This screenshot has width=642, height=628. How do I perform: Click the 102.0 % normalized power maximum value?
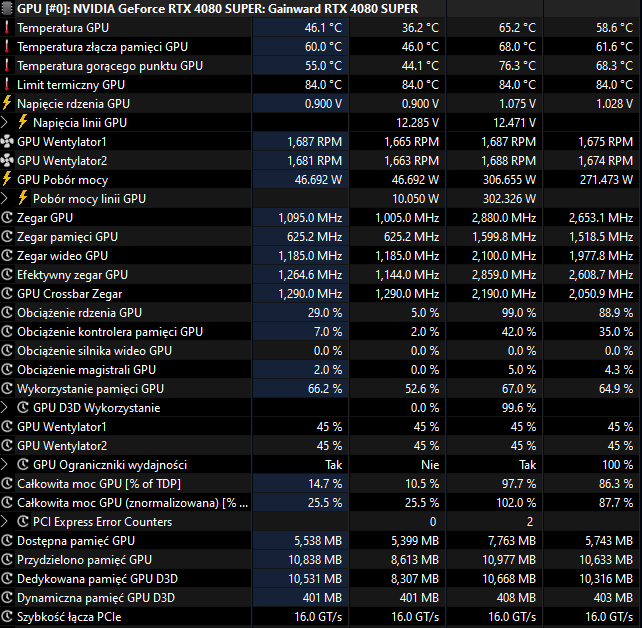pos(516,503)
